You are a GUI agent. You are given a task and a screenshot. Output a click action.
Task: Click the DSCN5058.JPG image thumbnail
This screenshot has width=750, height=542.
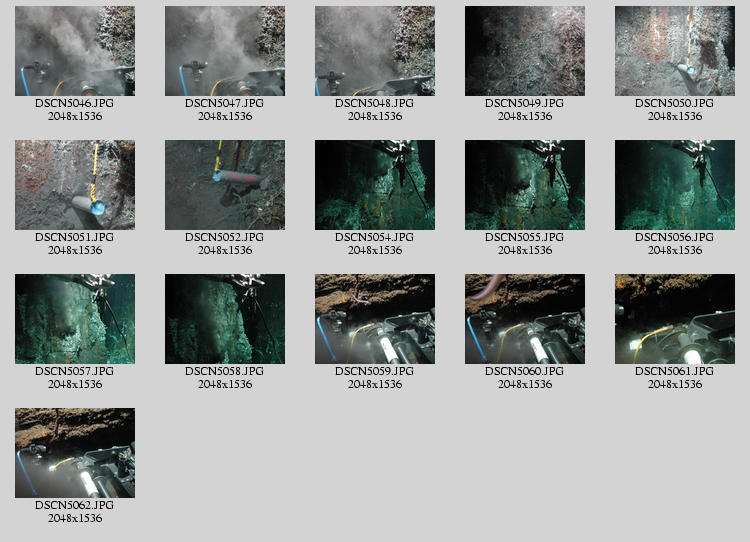(225, 319)
